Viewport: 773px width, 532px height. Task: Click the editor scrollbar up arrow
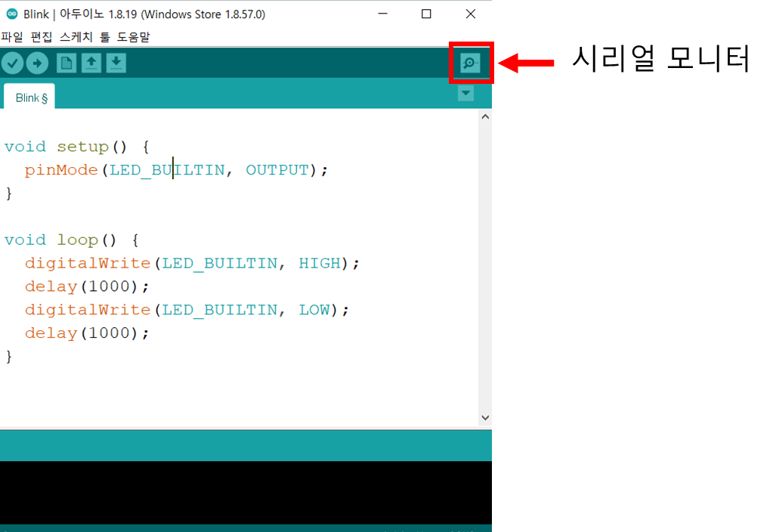tap(485, 117)
